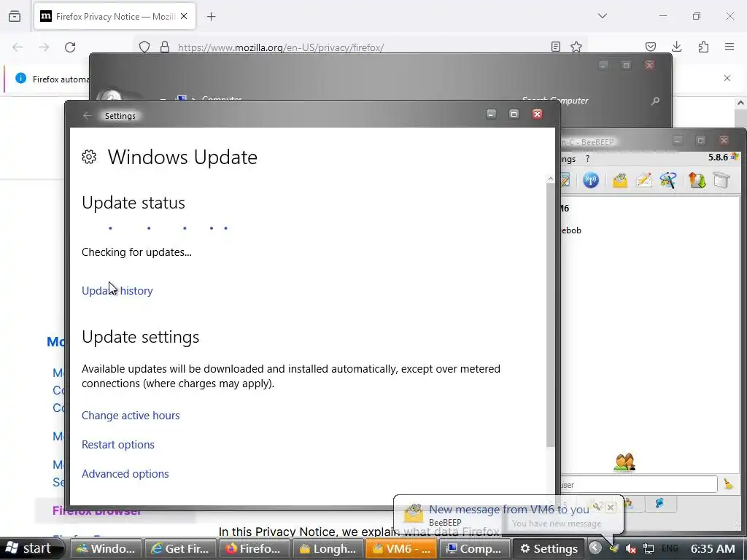The height and width of the screenshot is (560, 747).
Task: Open the list all tabs chevron in Firefox
Action: [x=602, y=16]
